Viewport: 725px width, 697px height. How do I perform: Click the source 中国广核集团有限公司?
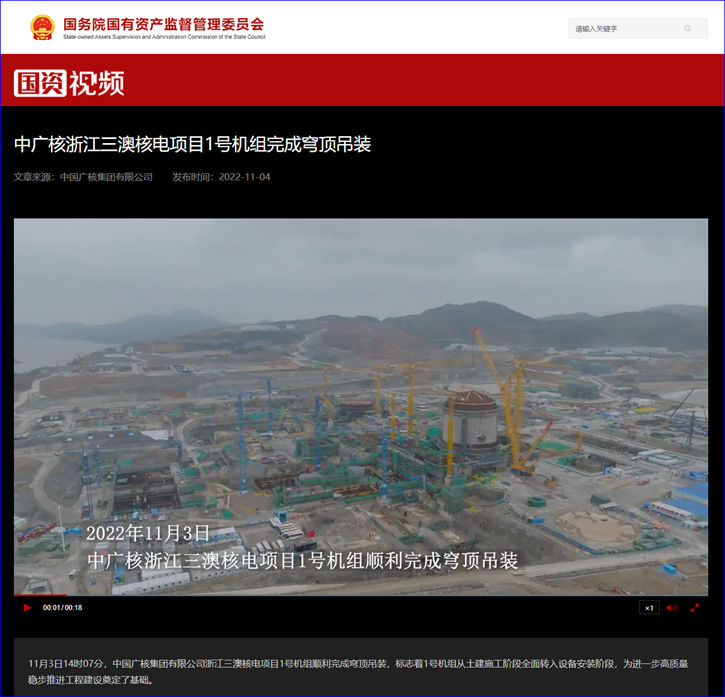pos(106,177)
